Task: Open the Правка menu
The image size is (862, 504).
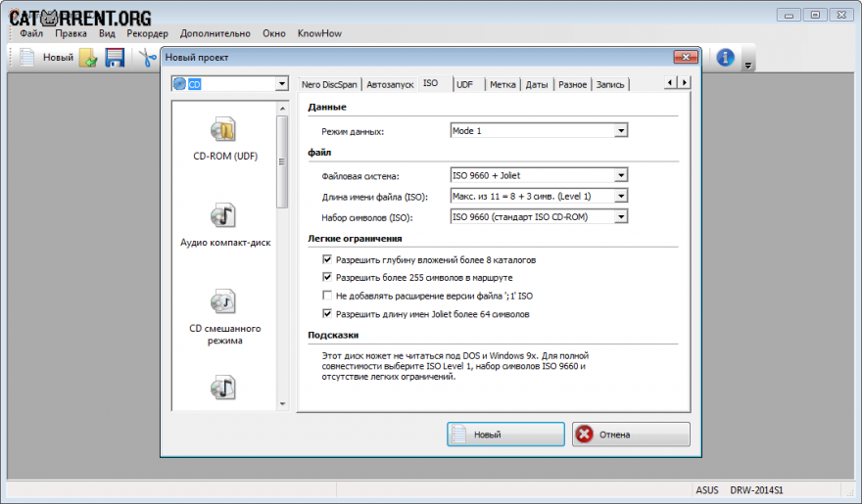Action: coord(71,33)
